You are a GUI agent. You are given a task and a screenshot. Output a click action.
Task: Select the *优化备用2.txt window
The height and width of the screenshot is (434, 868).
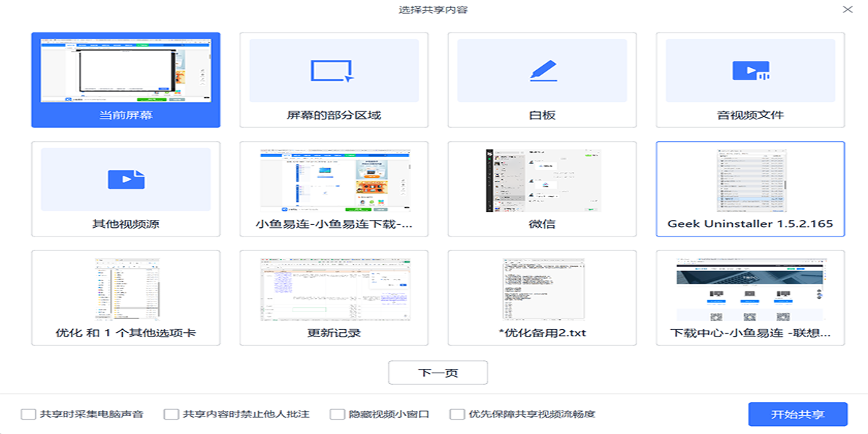click(x=542, y=290)
